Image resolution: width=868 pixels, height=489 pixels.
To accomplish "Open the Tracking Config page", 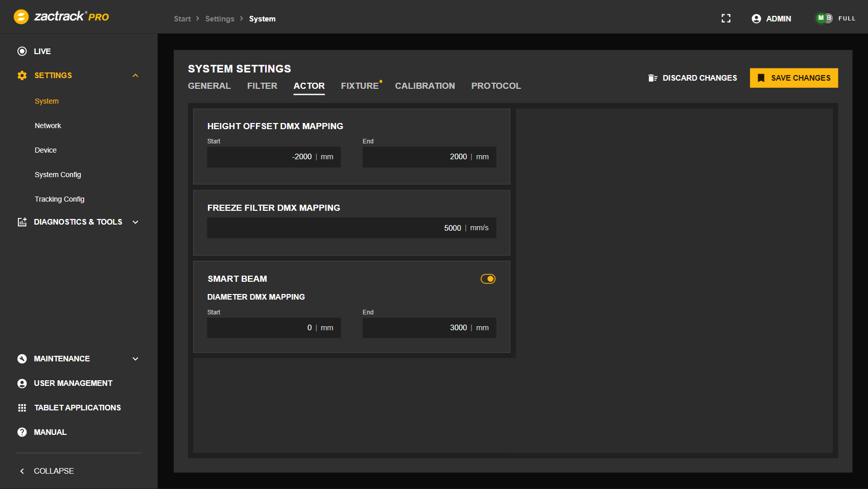I will 60,199.
